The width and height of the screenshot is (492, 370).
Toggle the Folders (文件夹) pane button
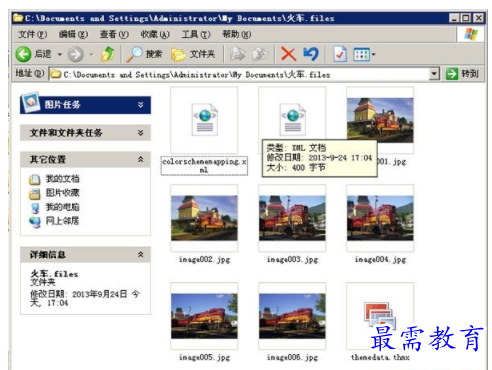(x=193, y=54)
